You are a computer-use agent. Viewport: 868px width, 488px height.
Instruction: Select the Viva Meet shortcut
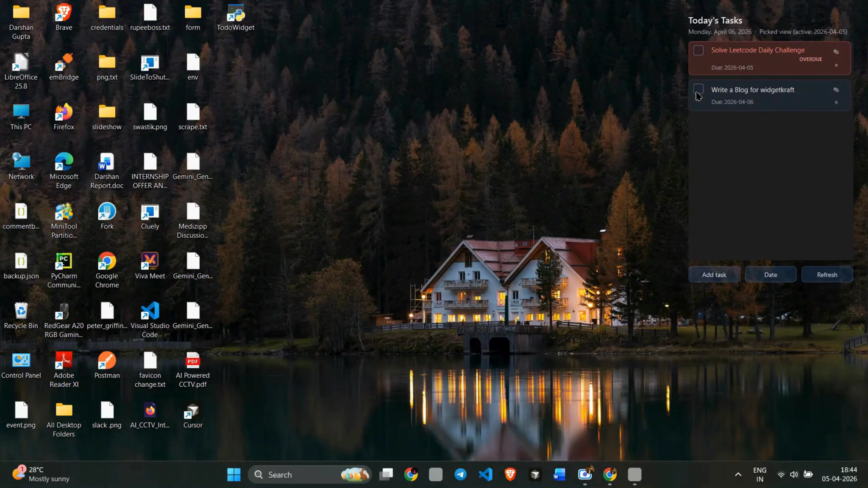(x=150, y=266)
